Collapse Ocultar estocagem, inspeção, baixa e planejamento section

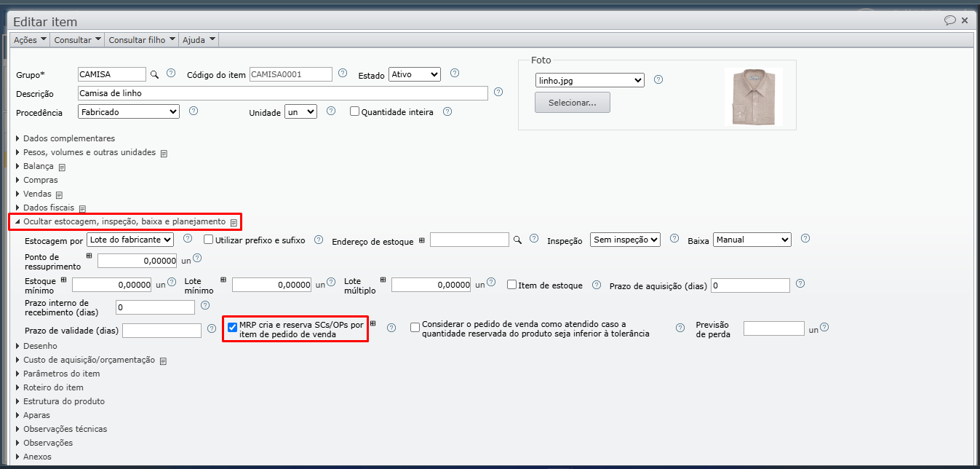pyautogui.click(x=124, y=221)
